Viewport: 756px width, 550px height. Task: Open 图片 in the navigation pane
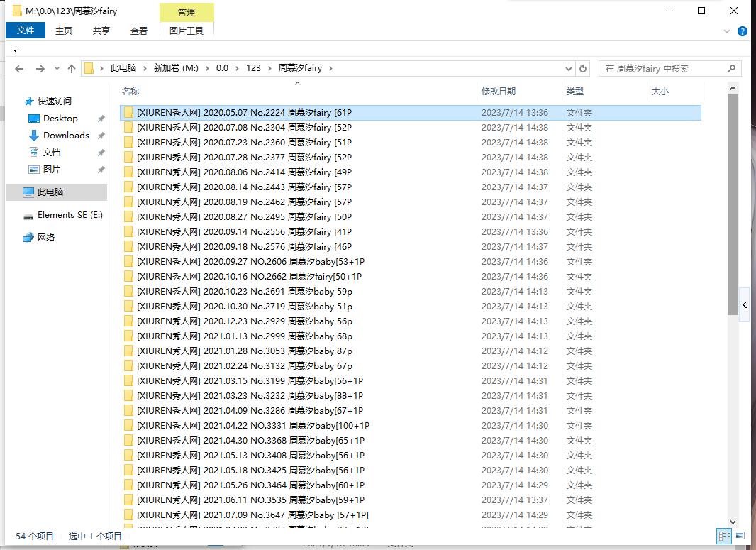pos(52,170)
